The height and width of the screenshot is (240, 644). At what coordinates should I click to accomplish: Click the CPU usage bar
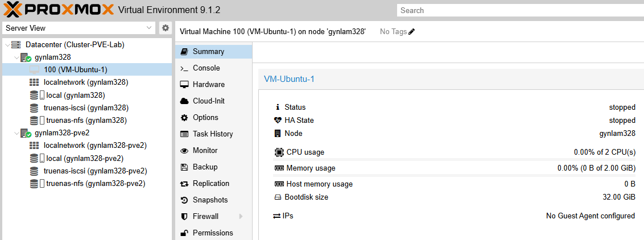[455, 159]
